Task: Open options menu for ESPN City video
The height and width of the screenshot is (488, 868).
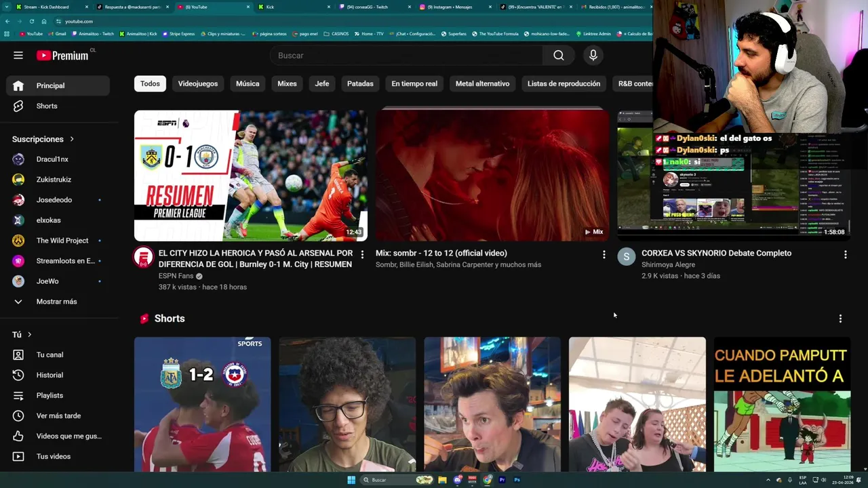Action: [x=362, y=254]
